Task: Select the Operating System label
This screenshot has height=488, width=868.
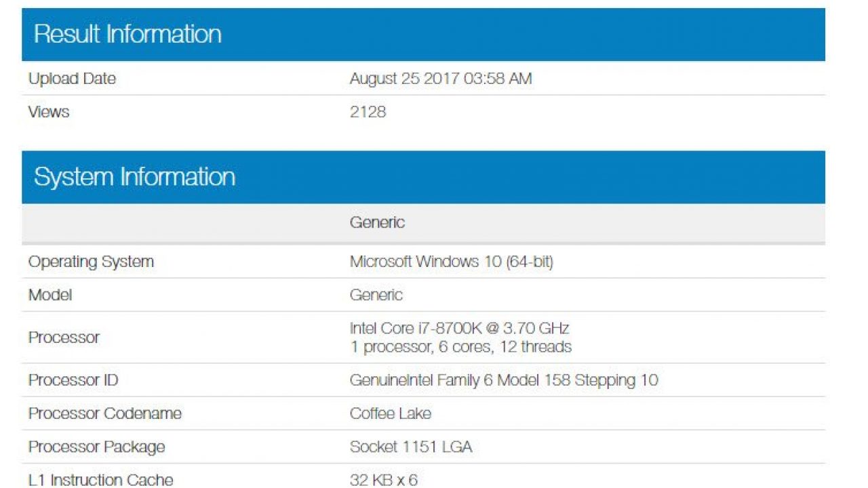Action: [91, 262]
